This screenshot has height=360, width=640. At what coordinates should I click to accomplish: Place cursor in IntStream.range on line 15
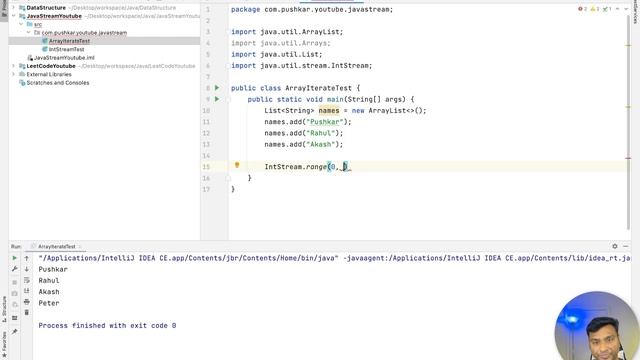pos(296,167)
